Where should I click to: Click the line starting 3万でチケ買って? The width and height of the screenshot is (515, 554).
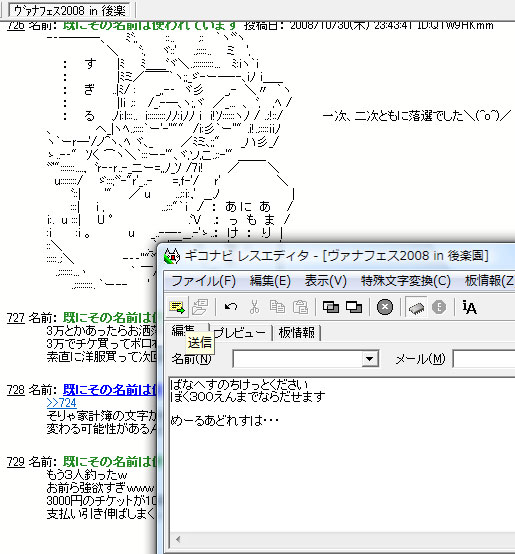101,344
